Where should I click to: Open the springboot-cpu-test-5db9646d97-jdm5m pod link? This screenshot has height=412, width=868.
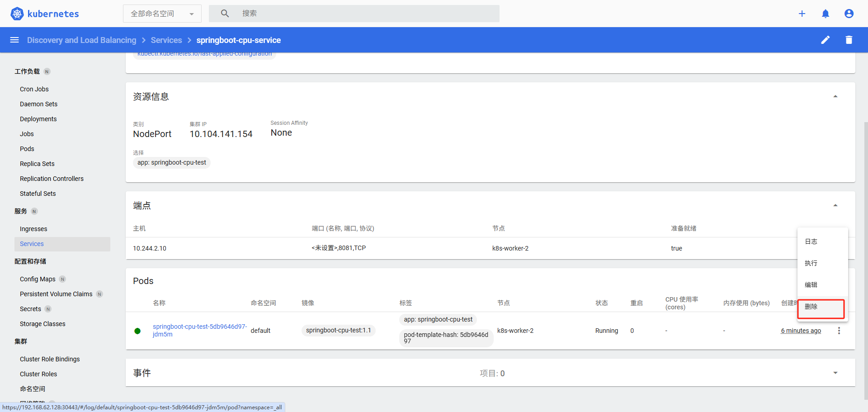pyautogui.click(x=200, y=330)
